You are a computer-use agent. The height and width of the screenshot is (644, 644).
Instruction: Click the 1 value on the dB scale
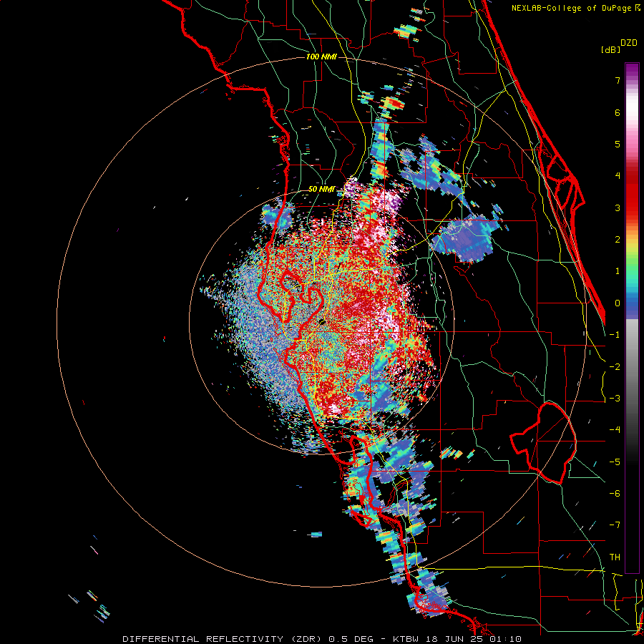618,271
